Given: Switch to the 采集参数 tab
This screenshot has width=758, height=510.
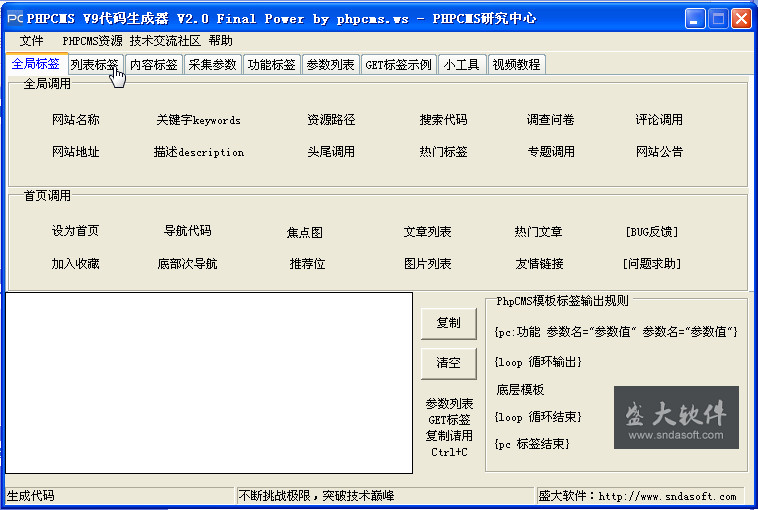Looking at the screenshot, I should [212, 64].
